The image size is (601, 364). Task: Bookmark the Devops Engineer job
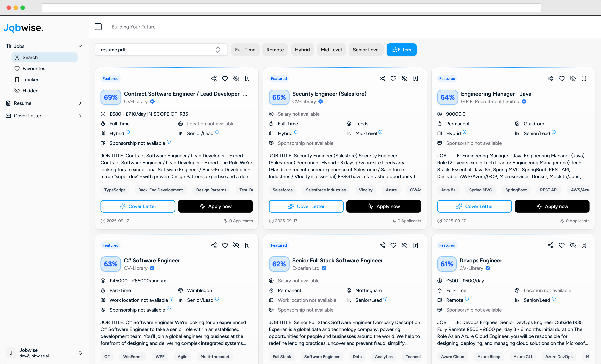point(584,245)
